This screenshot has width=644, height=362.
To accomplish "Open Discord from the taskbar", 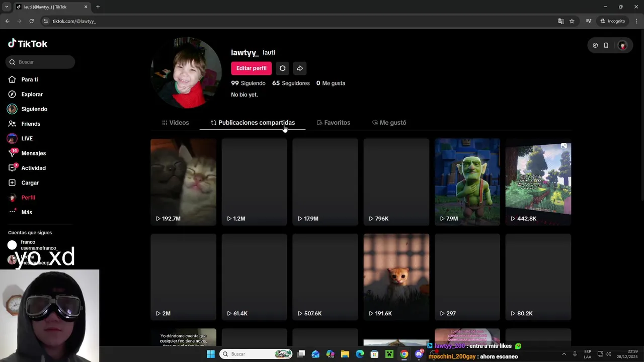I will coord(419,354).
